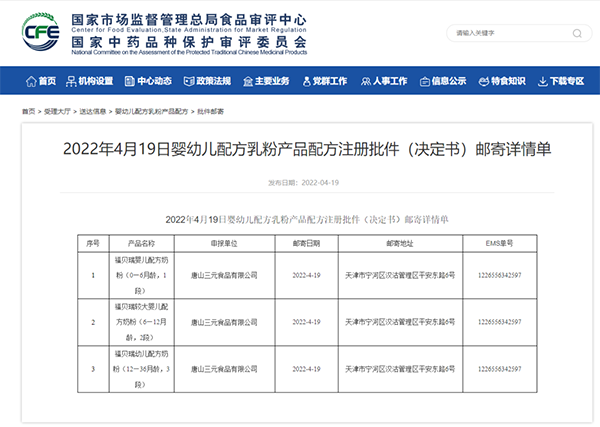Viewport: 600px width, 427px height.
Task: Click the 中心动态 menu icon
Action: point(130,81)
